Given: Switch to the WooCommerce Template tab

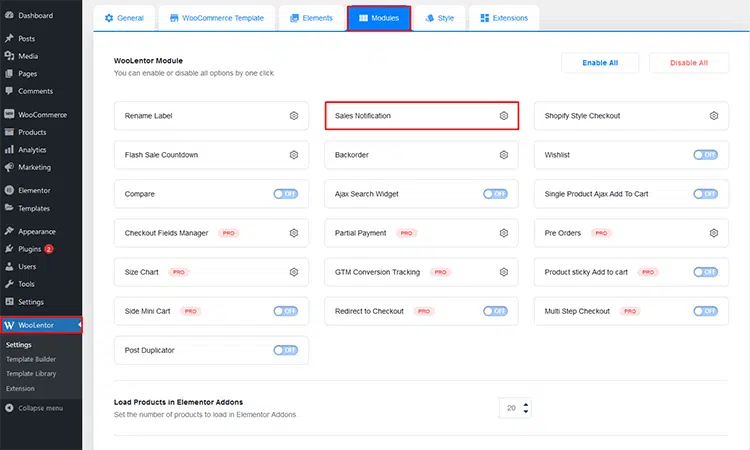Looking at the screenshot, I should pyautogui.click(x=217, y=18).
